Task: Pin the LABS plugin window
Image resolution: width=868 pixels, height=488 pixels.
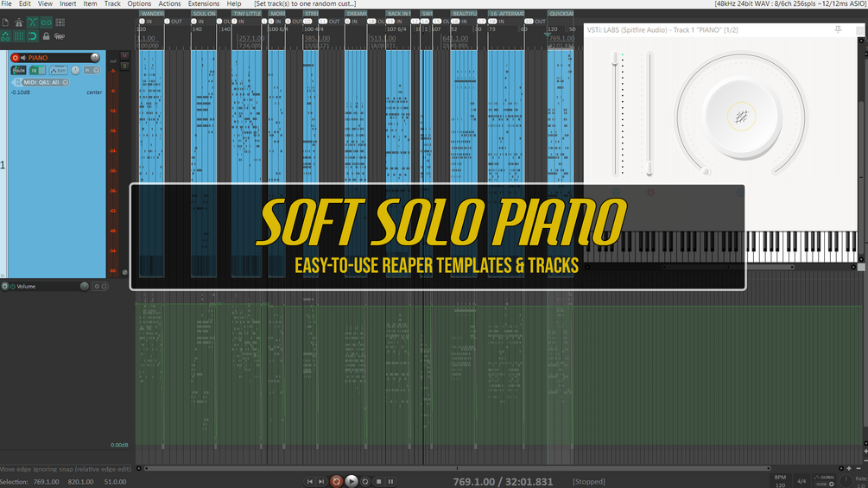Action: (838, 30)
